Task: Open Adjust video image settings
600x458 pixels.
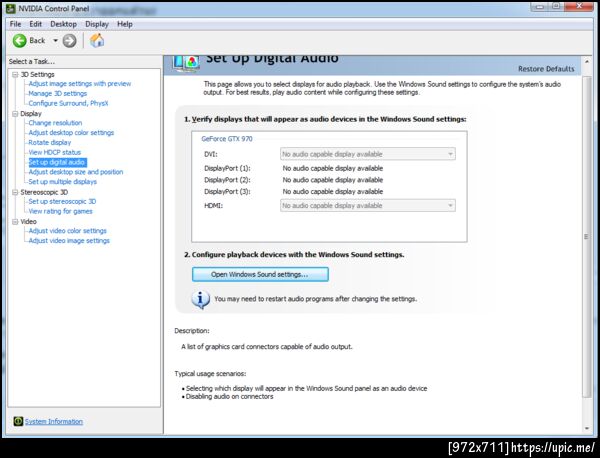Action: click(69, 241)
